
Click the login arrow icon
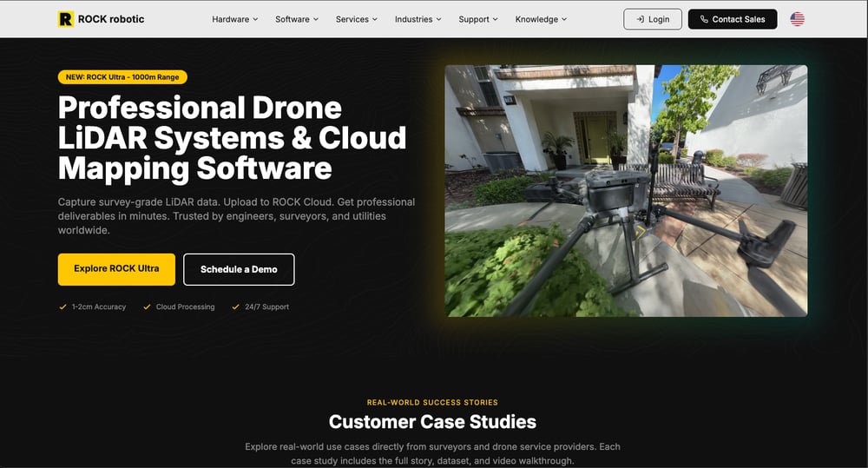point(640,19)
